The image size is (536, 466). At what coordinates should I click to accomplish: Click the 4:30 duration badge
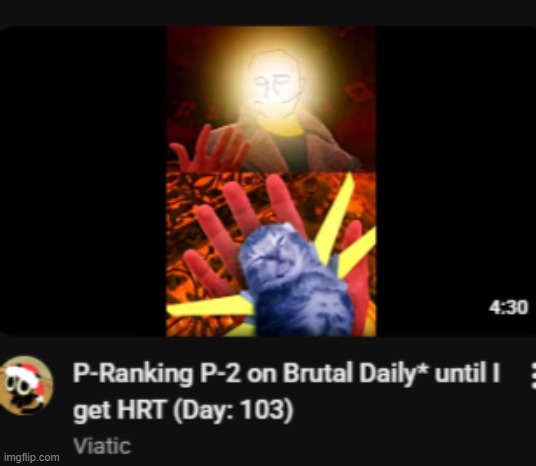tap(508, 307)
